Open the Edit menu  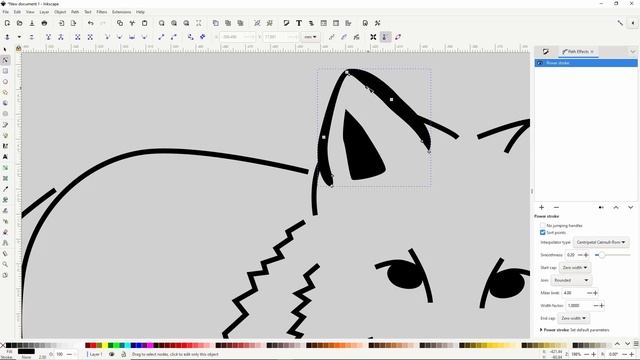[17, 12]
